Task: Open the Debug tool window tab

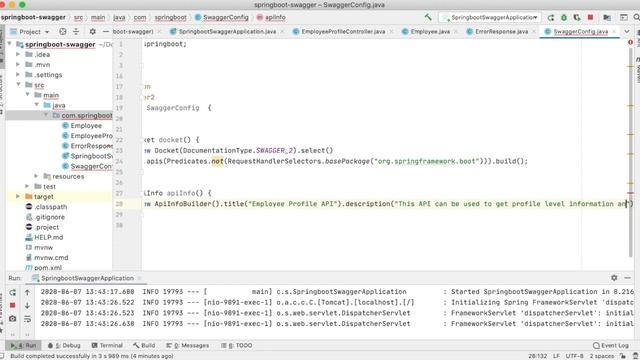Action: point(64,345)
